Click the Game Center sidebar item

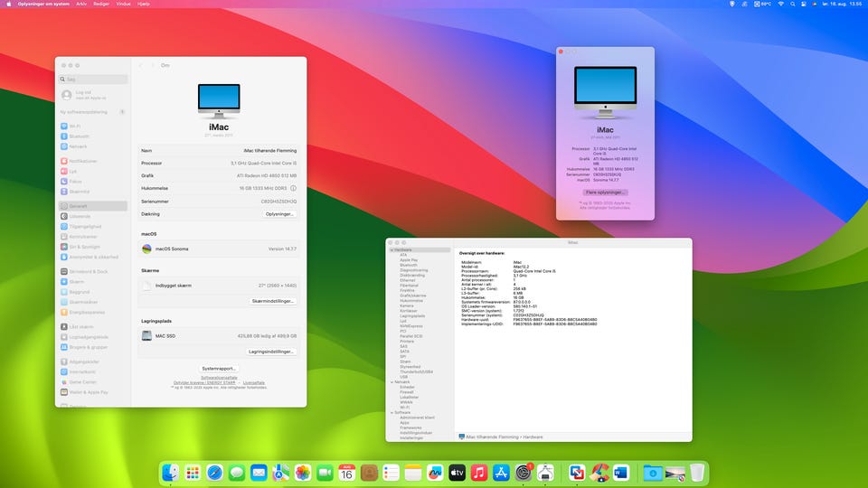82,382
